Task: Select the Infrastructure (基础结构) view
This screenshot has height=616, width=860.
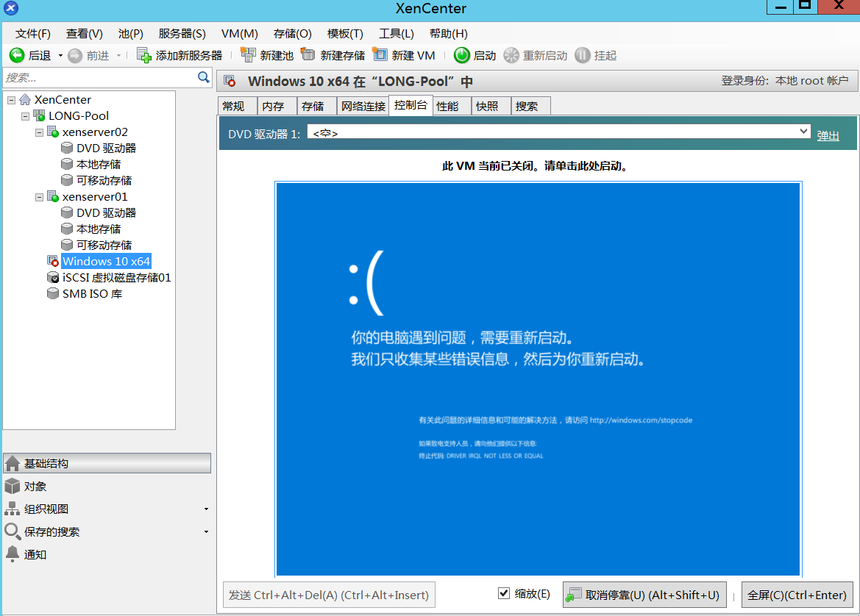Action: coord(107,463)
